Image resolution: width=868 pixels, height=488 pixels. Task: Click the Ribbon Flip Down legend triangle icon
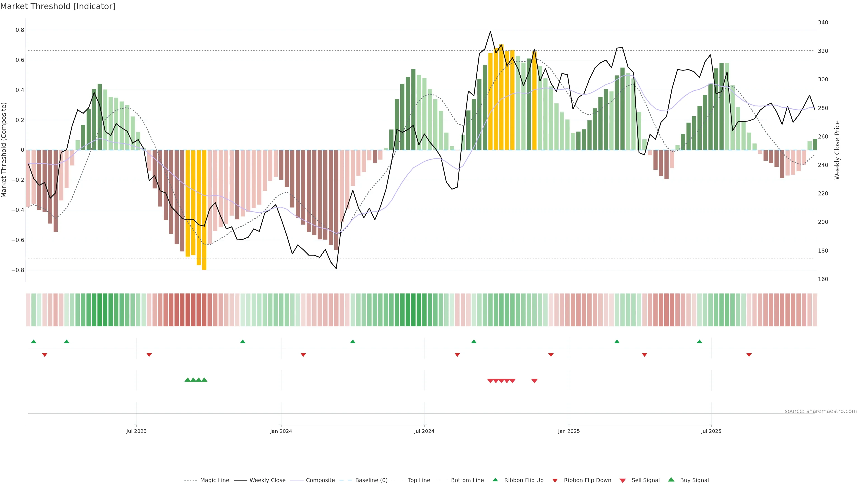[x=555, y=481]
